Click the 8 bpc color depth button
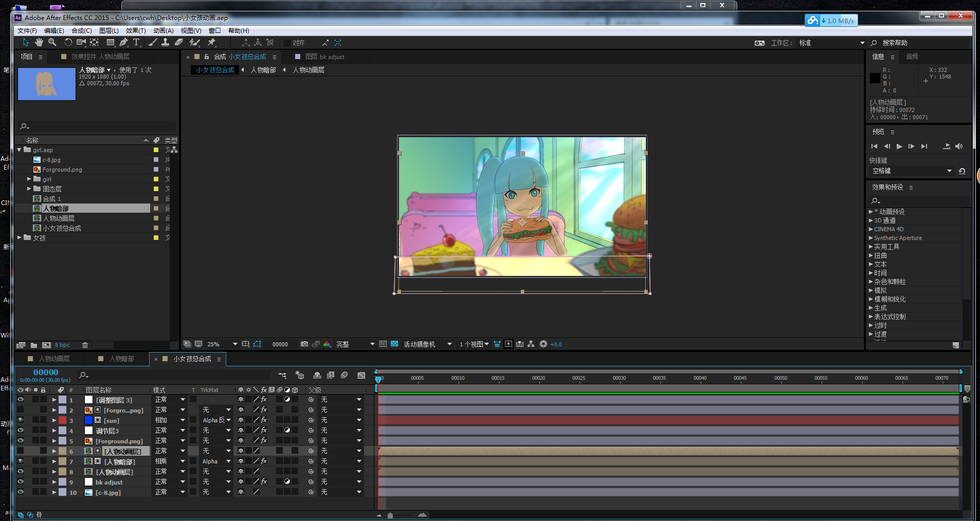This screenshot has height=521, width=980. 62,345
